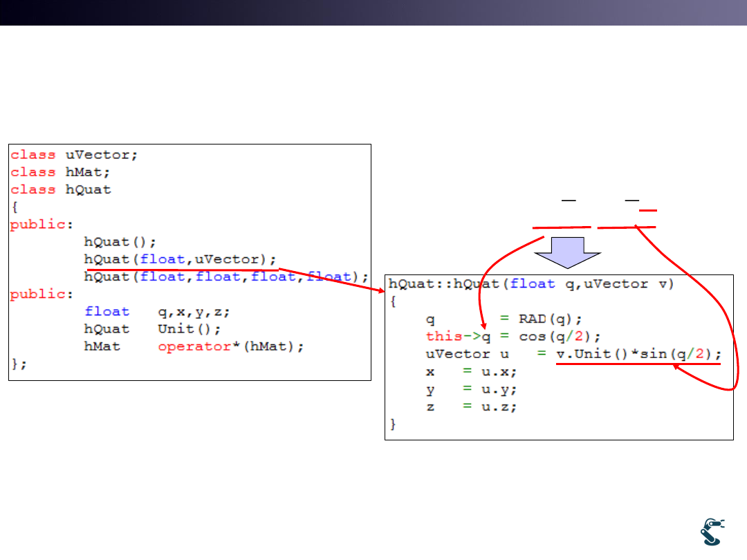Click the 'q = RAD(q);' statement
747x560 pixels.
(x=504, y=319)
